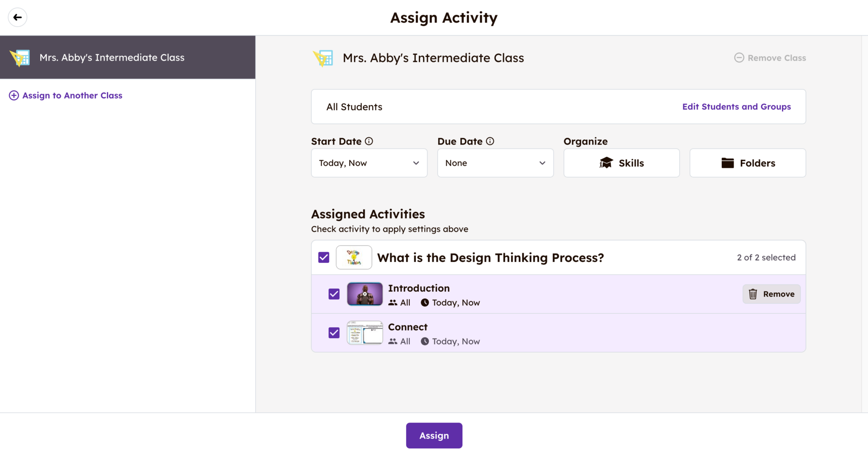868x453 pixels.
Task: Click the clock icon in the Connect row
Action: pyautogui.click(x=425, y=341)
